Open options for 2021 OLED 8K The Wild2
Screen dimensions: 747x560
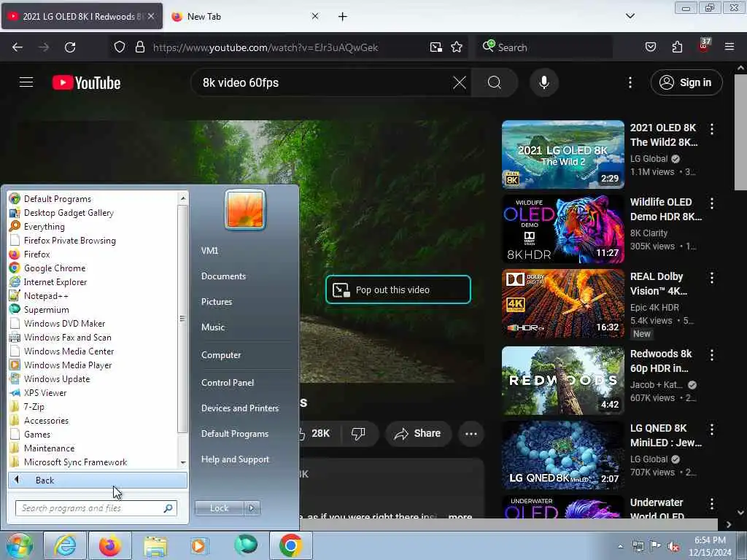coord(712,128)
